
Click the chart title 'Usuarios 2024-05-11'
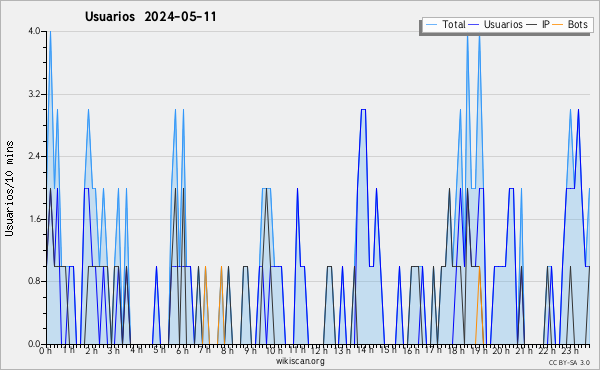[x=150, y=17]
